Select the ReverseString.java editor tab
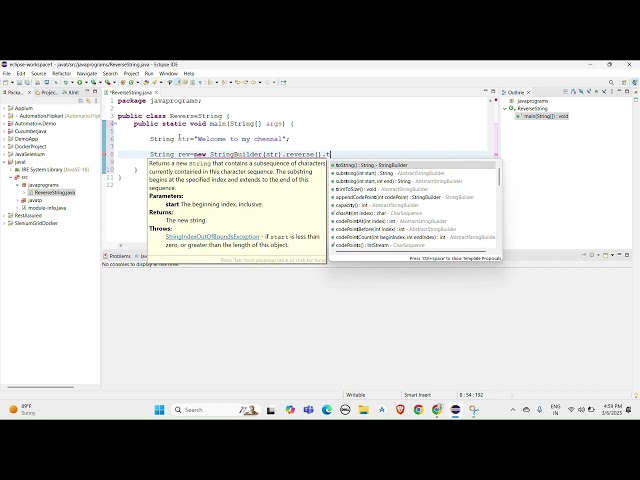Image resolution: width=640 pixels, height=480 pixels. tap(129, 93)
